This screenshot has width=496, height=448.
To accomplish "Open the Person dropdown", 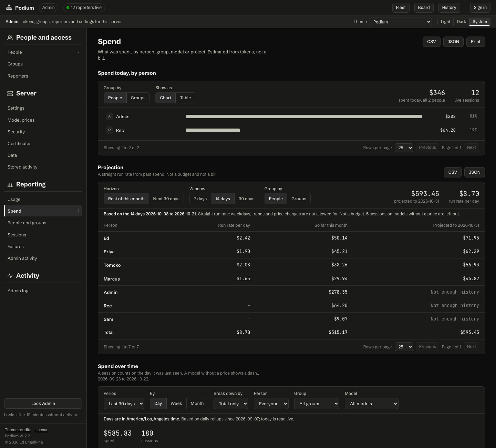I will click(271, 404).
